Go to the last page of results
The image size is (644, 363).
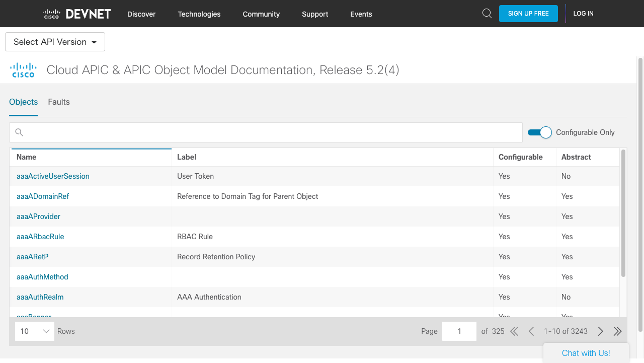618,331
